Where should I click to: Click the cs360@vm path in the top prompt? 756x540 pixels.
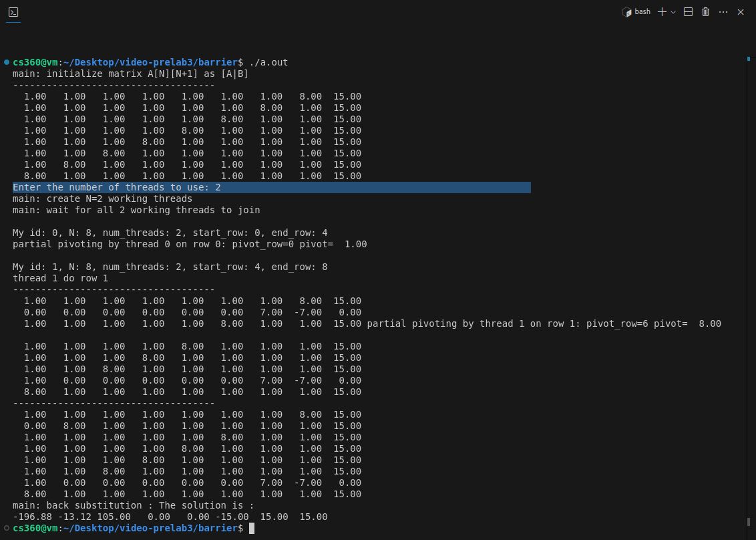pyautogui.click(x=126, y=62)
